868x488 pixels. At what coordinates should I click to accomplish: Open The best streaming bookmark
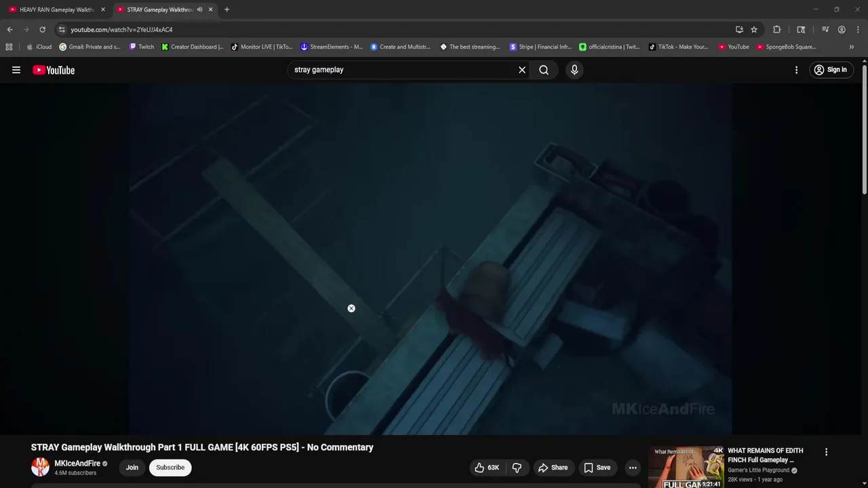[470, 47]
